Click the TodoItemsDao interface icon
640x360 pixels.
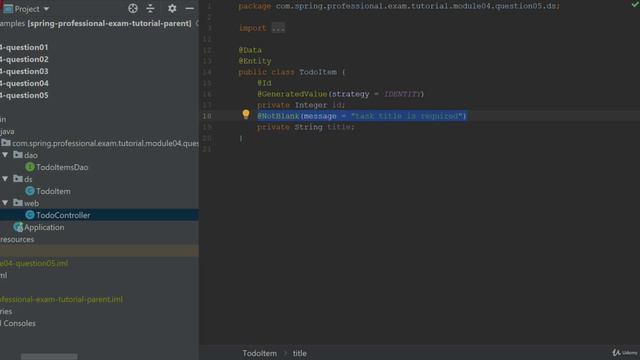(x=30, y=167)
